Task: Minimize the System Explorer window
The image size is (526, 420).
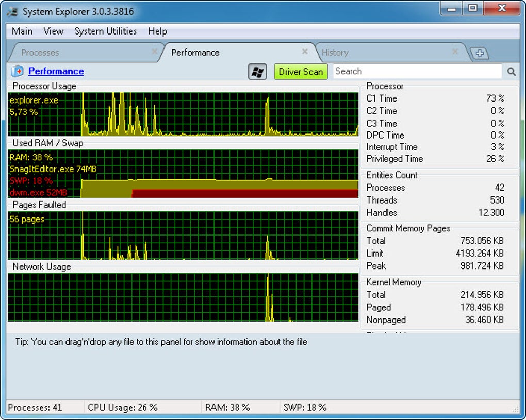Action: coord(452,8)
